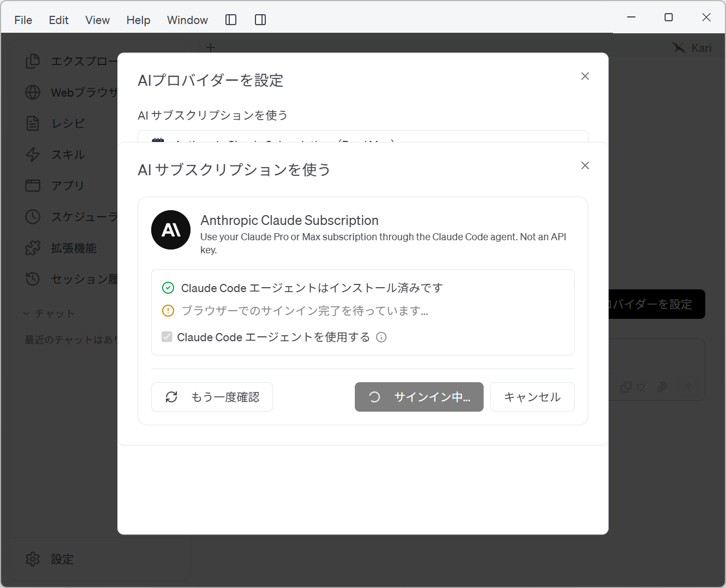Click もう一度確認 button
This screenshot has height=588, width=726.
click(x=212, y=397)
